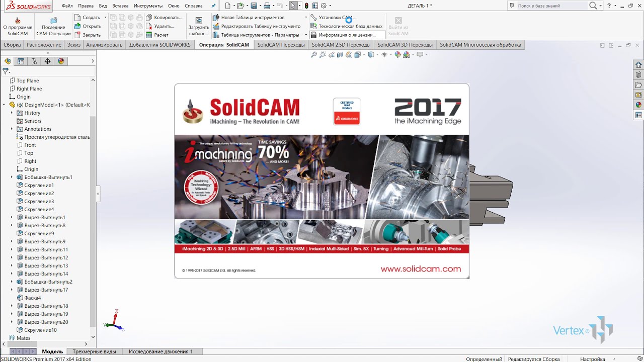Open the PropertyManager tab icon

[21, 61]
